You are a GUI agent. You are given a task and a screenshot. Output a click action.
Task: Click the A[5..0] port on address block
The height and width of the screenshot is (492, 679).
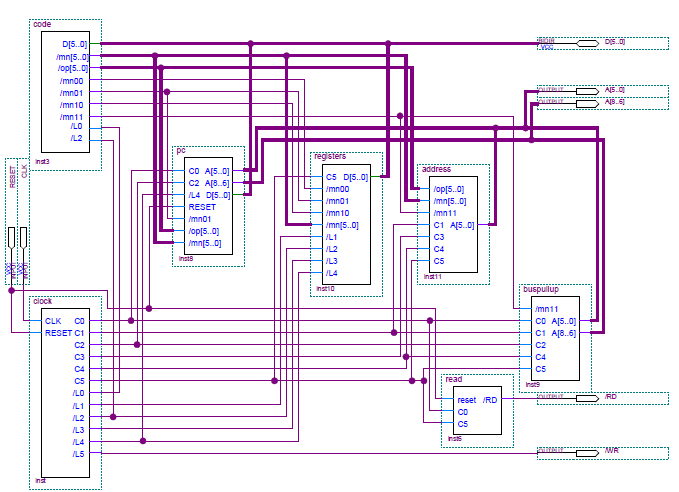462,225
